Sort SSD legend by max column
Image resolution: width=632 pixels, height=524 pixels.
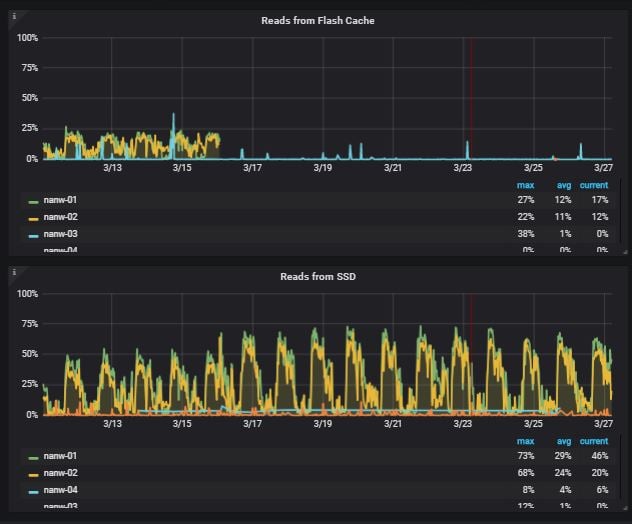pos(525,441)
